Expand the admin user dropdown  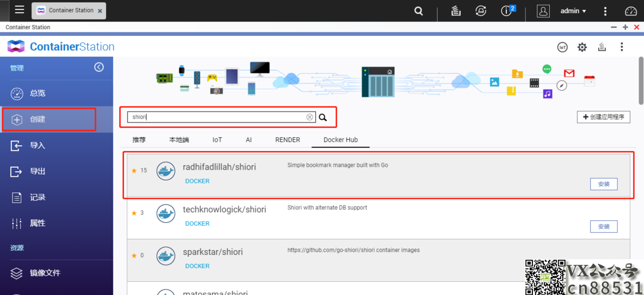[x=573, y=11]
